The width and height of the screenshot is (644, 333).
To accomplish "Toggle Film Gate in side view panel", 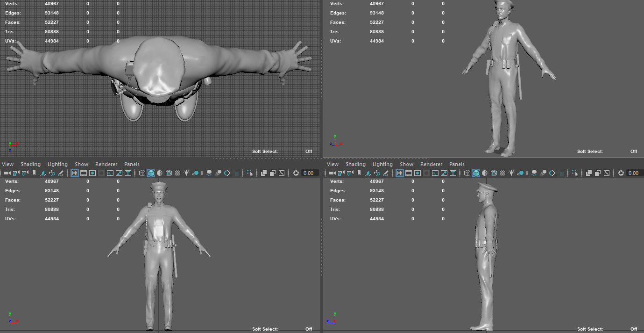I will (409, 173).
